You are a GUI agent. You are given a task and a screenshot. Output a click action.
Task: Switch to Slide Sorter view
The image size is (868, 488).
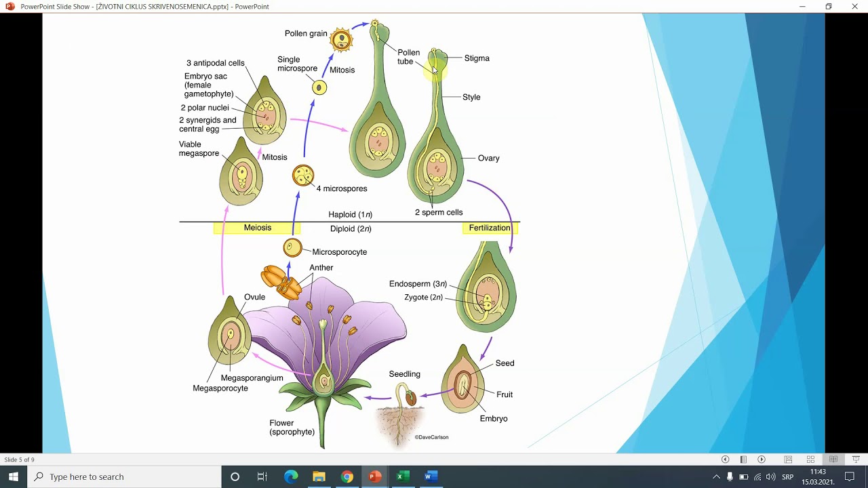point(810,460)
